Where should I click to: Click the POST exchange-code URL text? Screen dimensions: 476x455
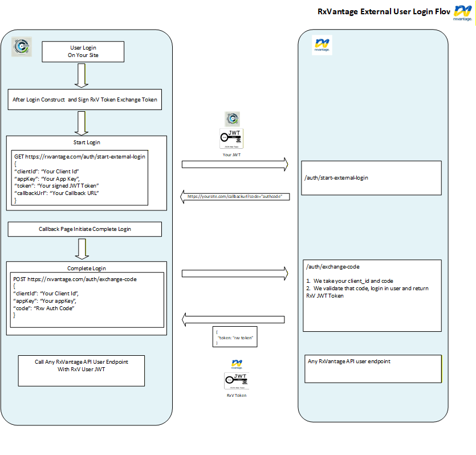pos(75,279)
